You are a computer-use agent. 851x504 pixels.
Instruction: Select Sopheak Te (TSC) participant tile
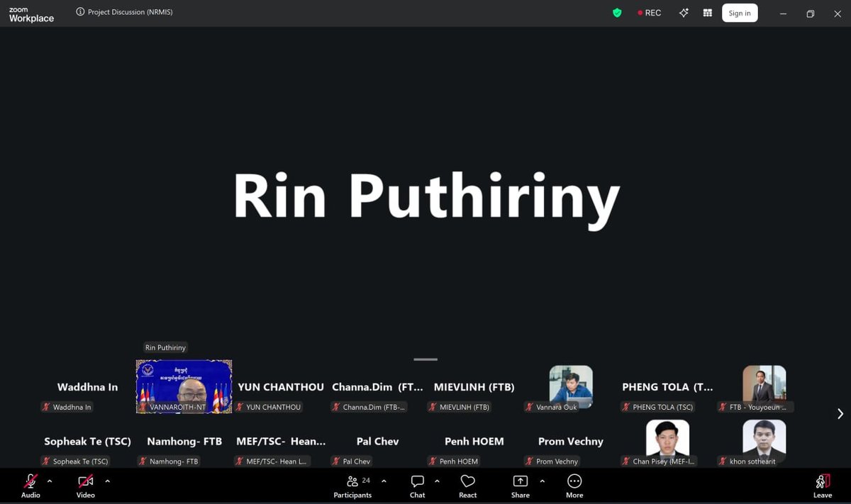(x=88, y=441)
